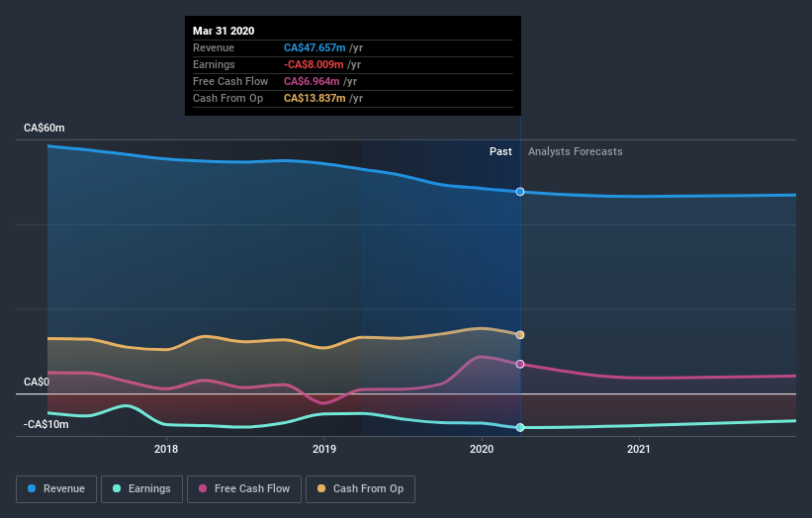Click the Free Cash Flow tooltip label
This screenshot has height=518, width=812.
click(x=230, y=81)
